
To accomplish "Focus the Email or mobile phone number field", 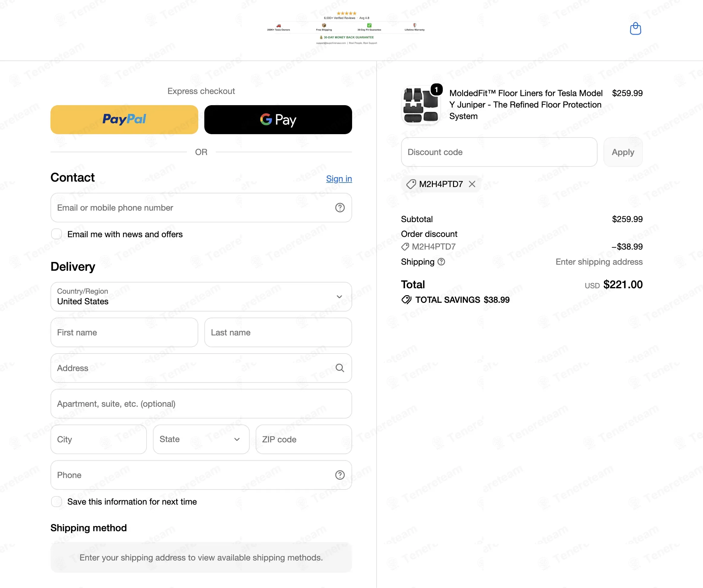I will [201, 208].
